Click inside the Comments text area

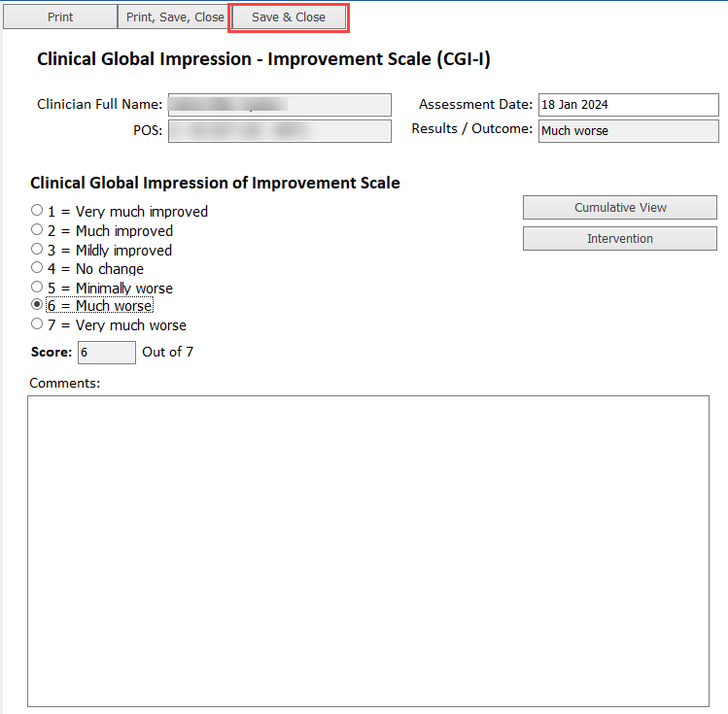(367, 551)
